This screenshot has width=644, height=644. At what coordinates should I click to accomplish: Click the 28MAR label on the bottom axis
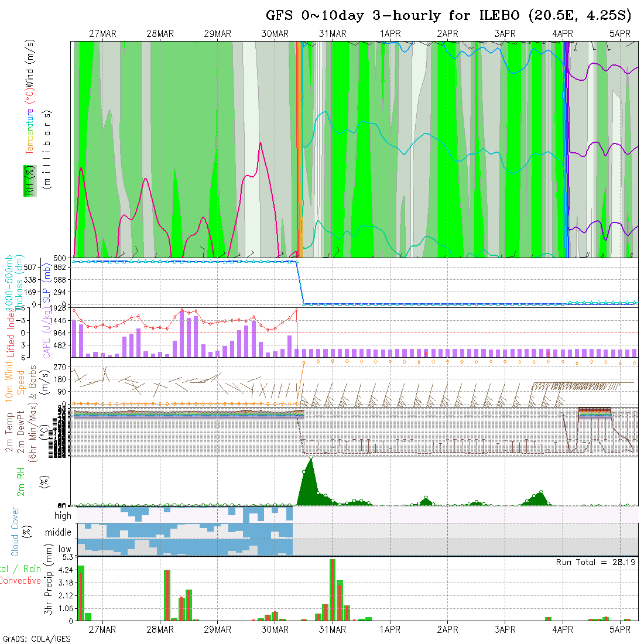[160, 629]
